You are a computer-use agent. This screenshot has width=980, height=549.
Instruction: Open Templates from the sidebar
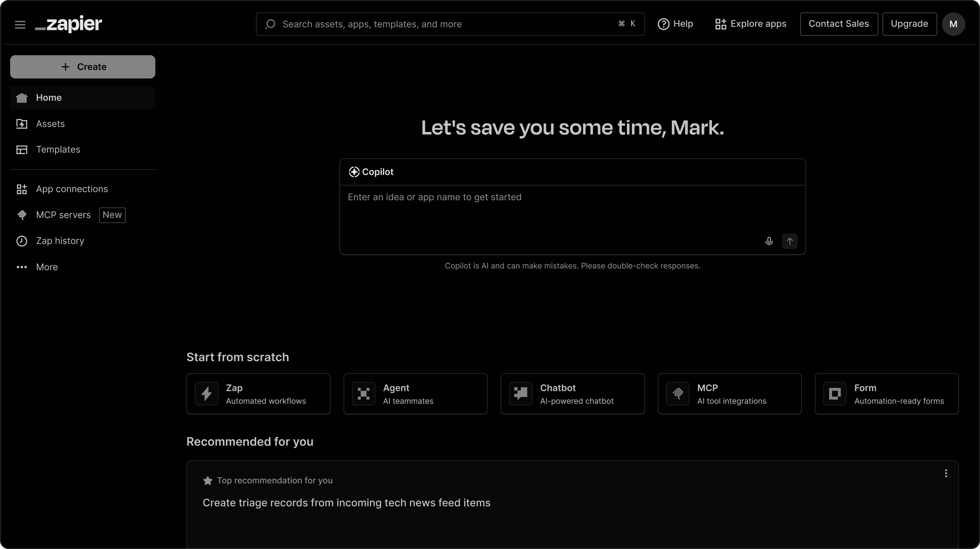point(83,150)
